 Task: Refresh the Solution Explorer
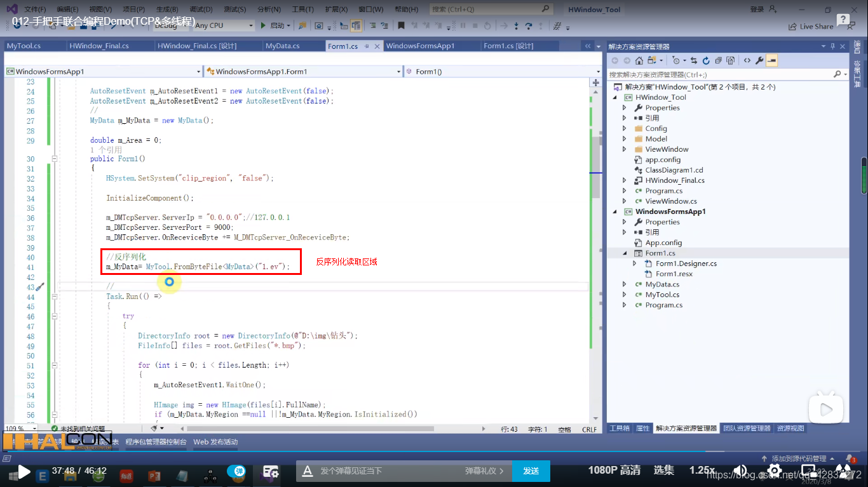(706, 60)
